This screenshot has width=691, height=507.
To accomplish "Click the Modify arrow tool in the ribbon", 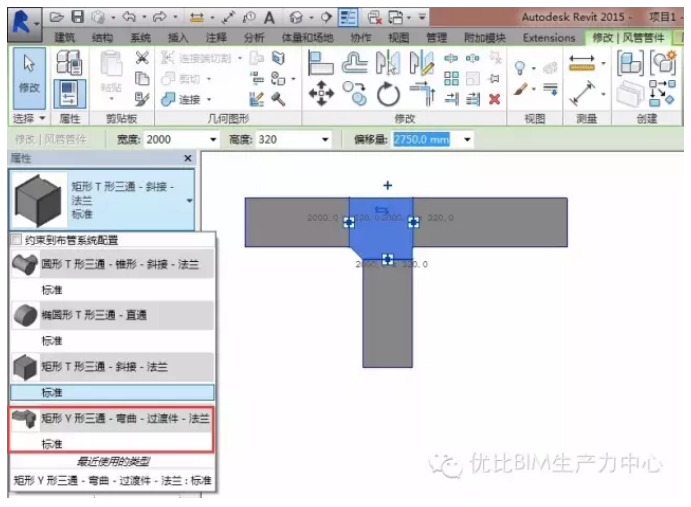I will click(28, 73).
